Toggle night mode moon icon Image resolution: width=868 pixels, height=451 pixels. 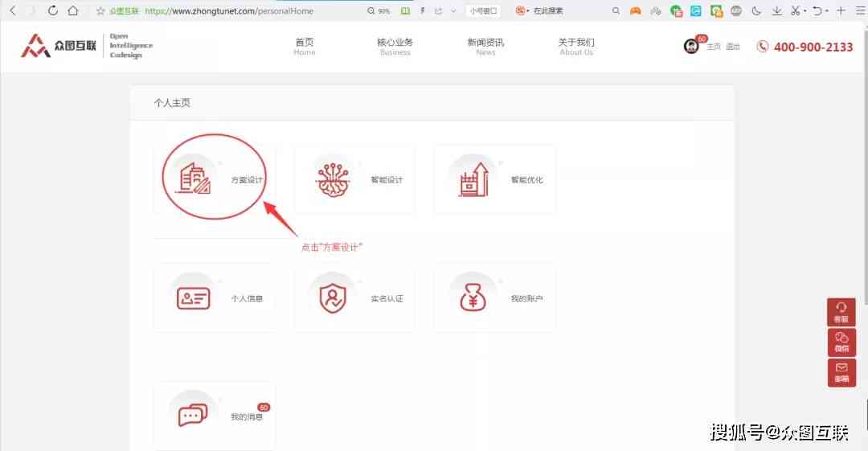click(756, 11)
